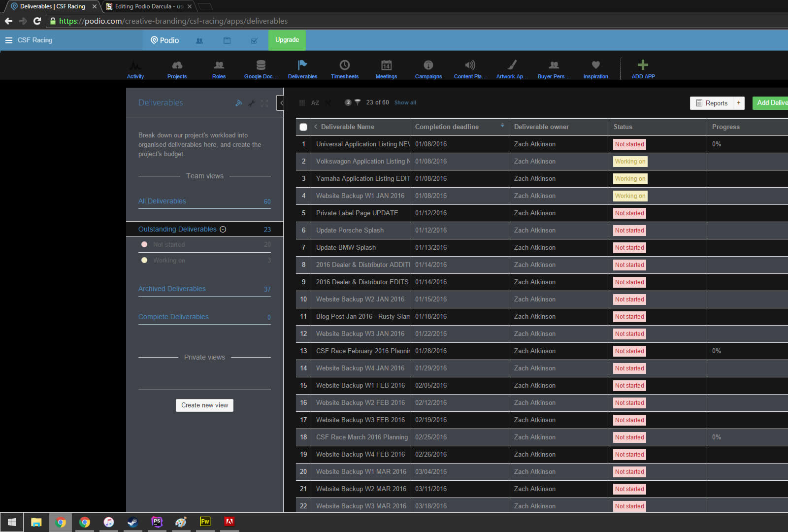Click the Working on status for Volkswagon row
The image size is (788, 532).
tap(630, 162)
